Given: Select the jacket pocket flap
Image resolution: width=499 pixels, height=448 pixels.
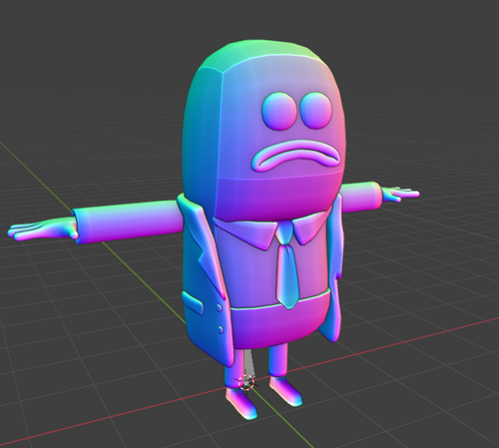Looking at the screenshot, I should click(193, 302).
